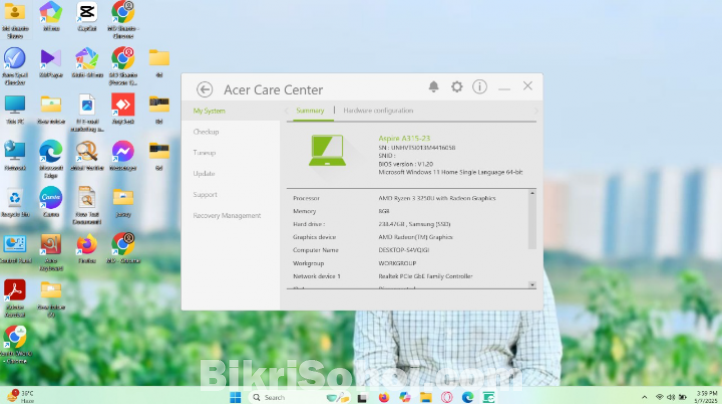The height and width of the screenshot is (404, 722).
Task: Open Tuneup in the sidebar
Action: [x=204, y=152]
